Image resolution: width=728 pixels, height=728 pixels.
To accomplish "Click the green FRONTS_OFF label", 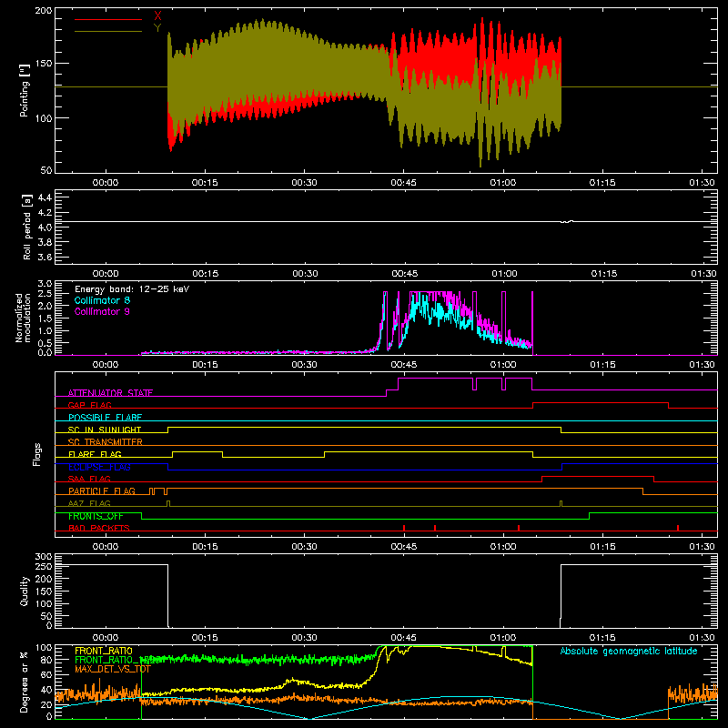I will [x=96, y=516].
